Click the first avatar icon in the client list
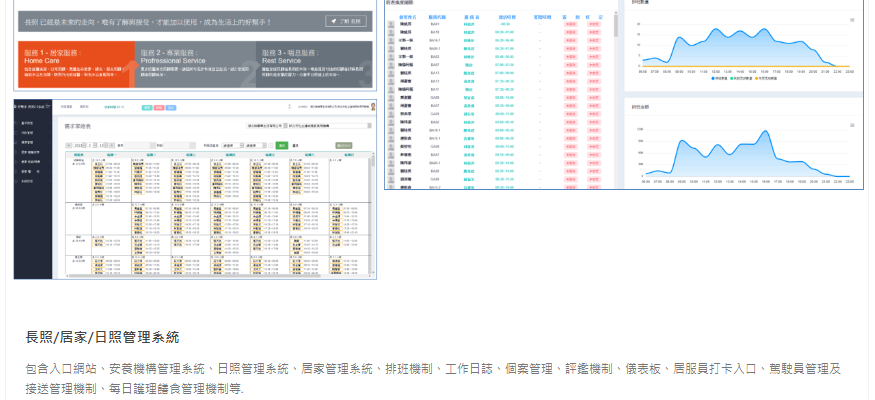The height and width of the screenshot is (400, 875). coord(390,23)
